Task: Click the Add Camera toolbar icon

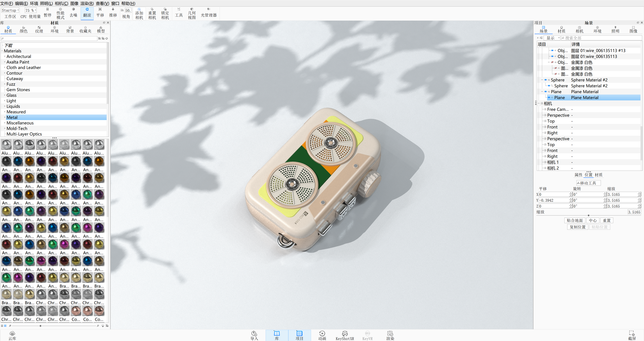Action: [139, 13]
